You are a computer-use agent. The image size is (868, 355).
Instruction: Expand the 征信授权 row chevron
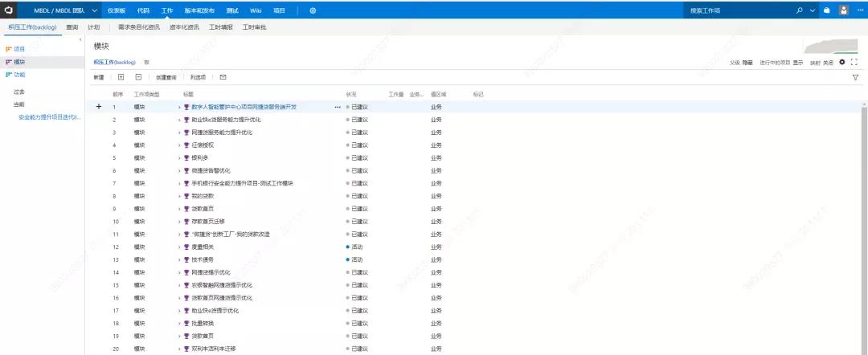[x=179, y=145]
